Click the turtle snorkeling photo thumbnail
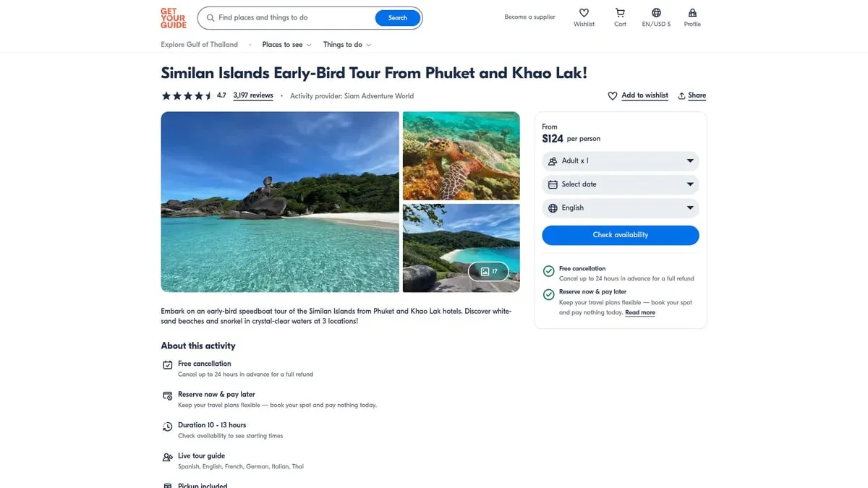The image size is (868, 488). point(461,155)
